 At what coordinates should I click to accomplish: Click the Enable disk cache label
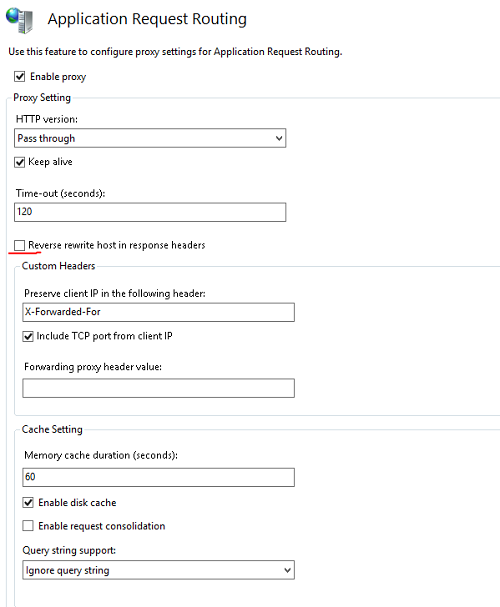click(77, 502)
